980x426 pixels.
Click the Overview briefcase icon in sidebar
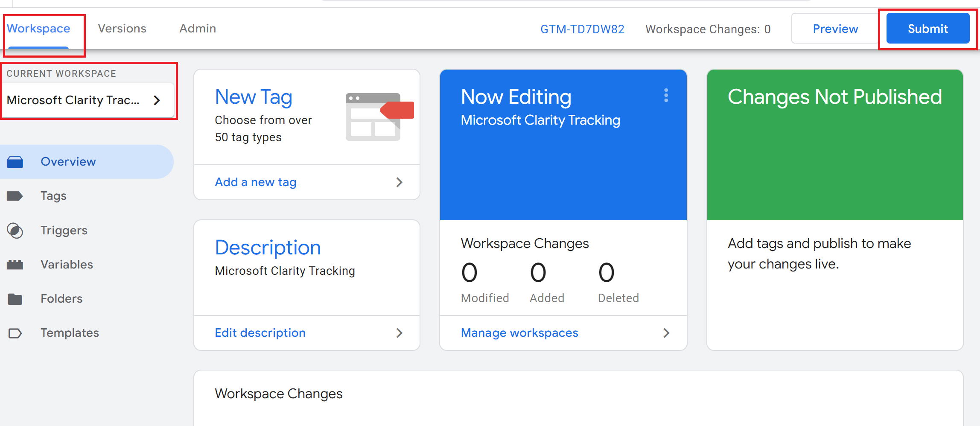pos(15,162)
